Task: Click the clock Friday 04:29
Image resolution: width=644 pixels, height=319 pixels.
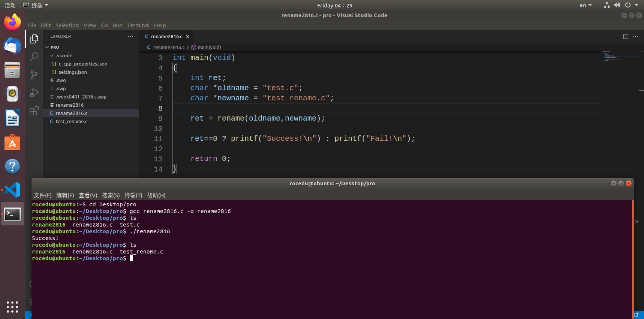Action: [x=335, y=5]
